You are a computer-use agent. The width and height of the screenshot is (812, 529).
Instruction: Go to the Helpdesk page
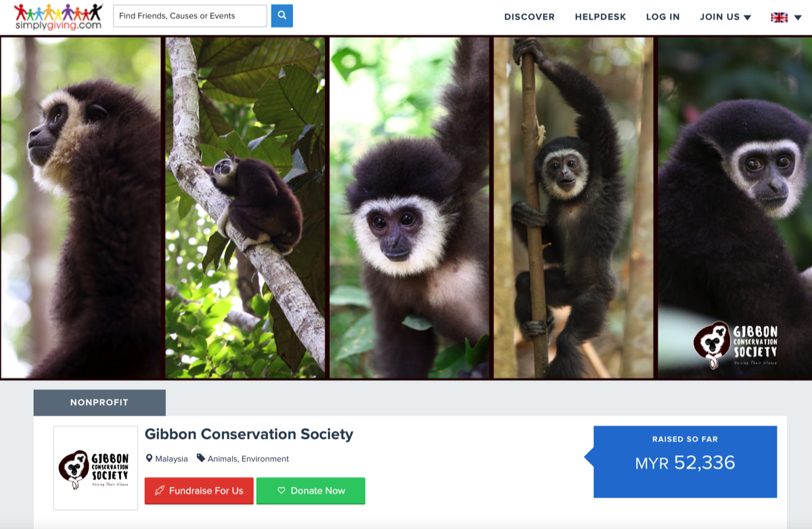(x=600, y=17)
